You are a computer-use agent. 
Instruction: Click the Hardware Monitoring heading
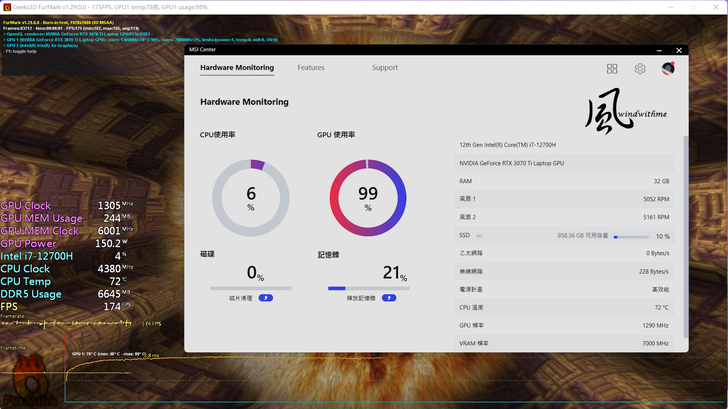(x=244, y=102)
